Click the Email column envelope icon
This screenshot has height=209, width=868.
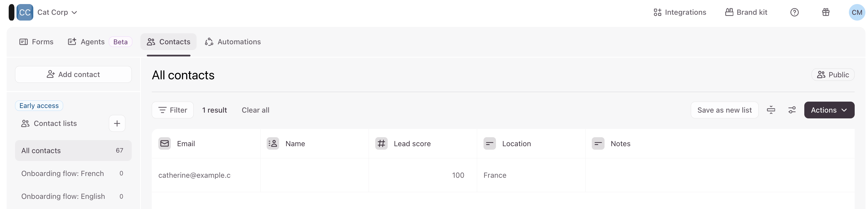click(x=164, y=144)
